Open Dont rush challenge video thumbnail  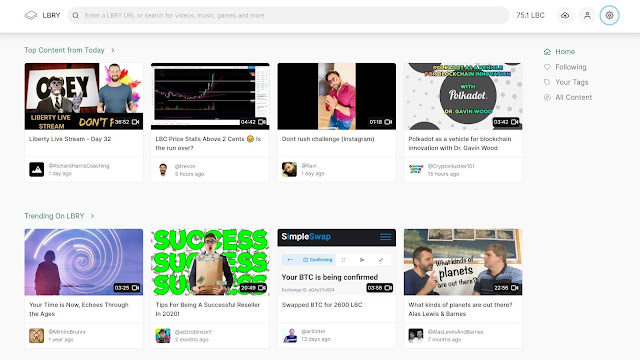coord(337,96)
